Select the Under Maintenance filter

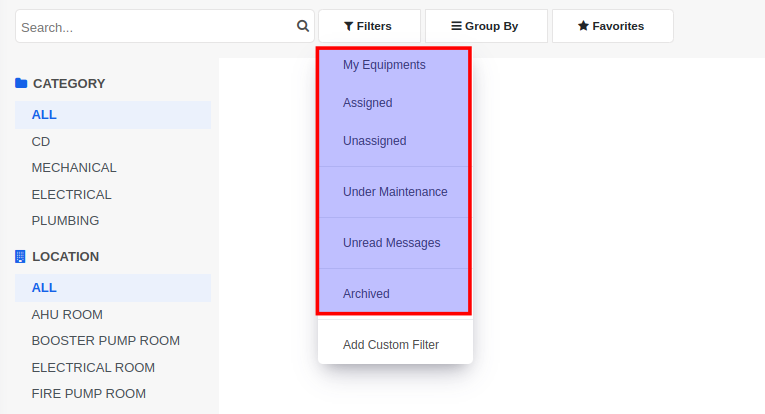(395, 192)
